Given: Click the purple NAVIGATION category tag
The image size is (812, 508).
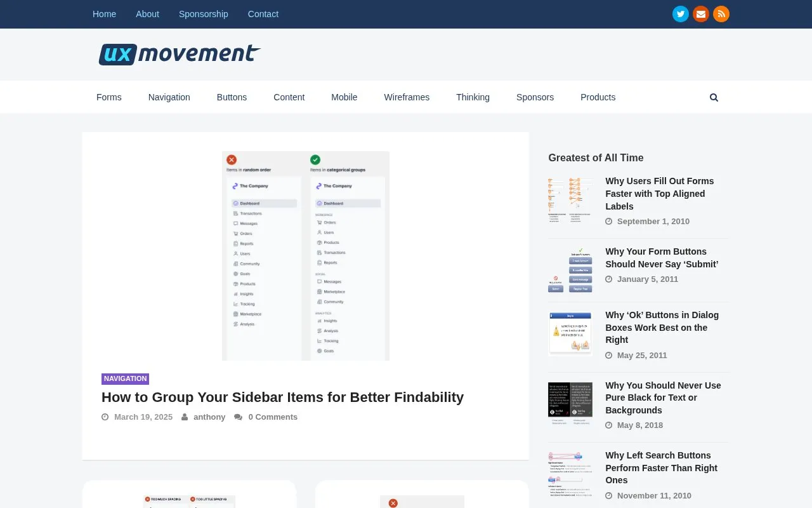Looking at the screenshot, I should (125, 378).
